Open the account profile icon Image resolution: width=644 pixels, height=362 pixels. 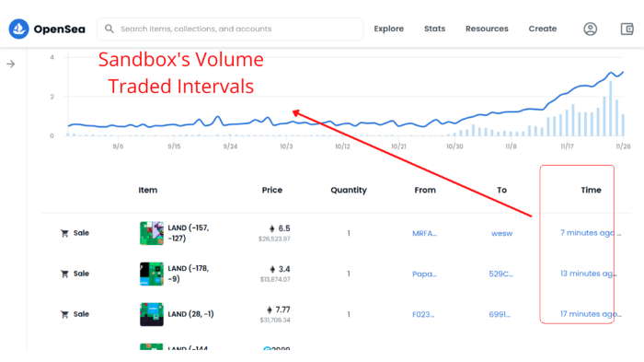coord(591,29)
